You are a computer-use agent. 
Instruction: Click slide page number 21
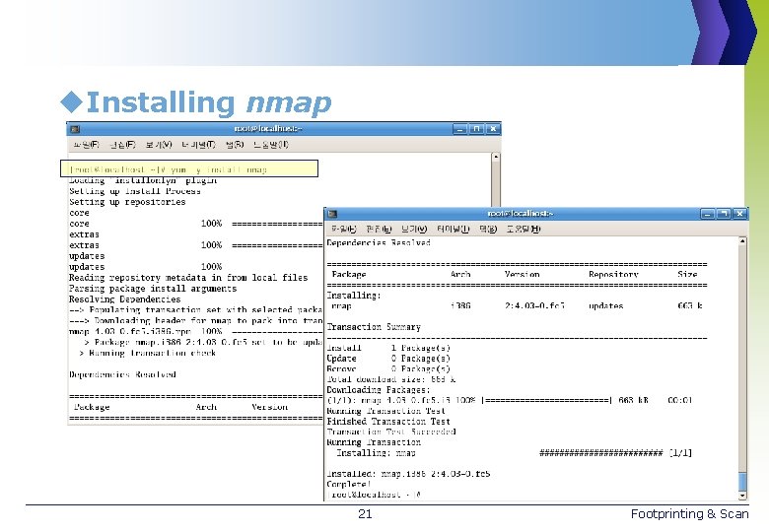pyautogui.click(x=366, y=514)
